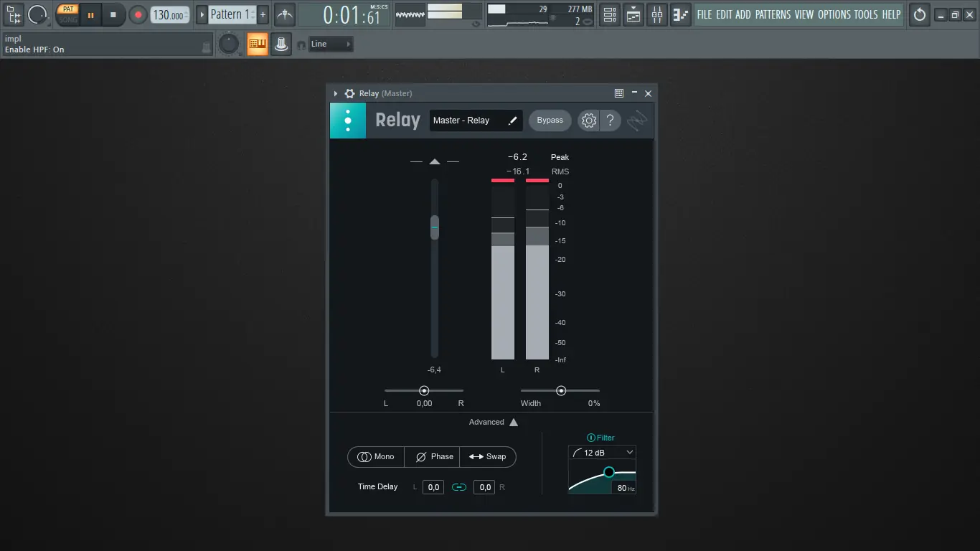Toggle the Swap channels button

click(x=488, y=457)
